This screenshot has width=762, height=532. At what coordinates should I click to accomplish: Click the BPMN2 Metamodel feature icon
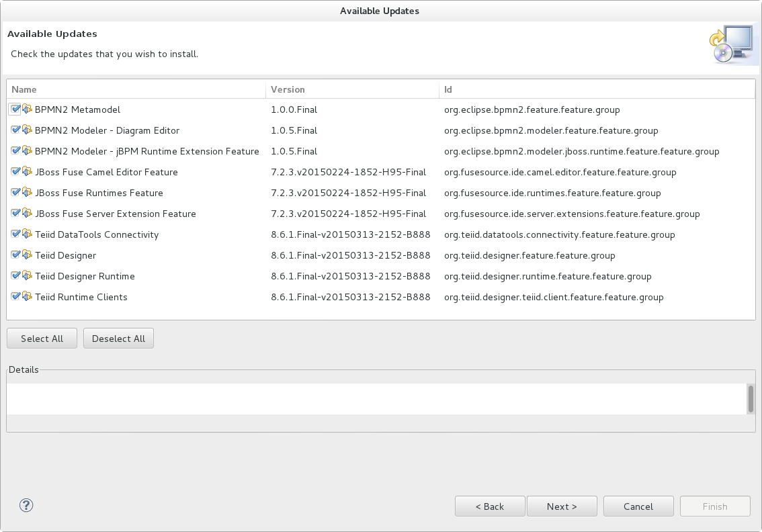[x=28, y=109]
